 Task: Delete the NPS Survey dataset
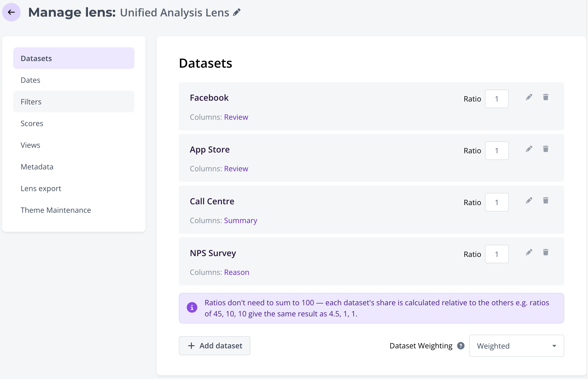click(546, 252)
